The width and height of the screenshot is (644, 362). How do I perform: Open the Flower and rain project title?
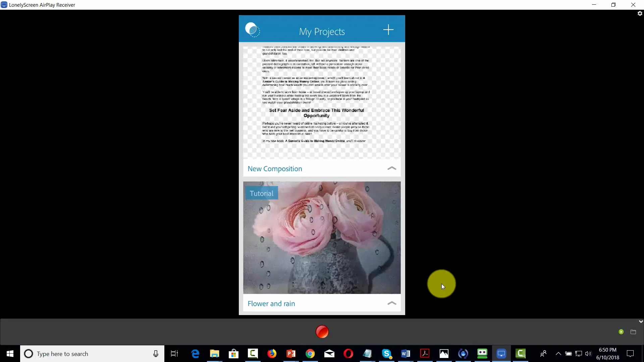click(x=271, y=304)
